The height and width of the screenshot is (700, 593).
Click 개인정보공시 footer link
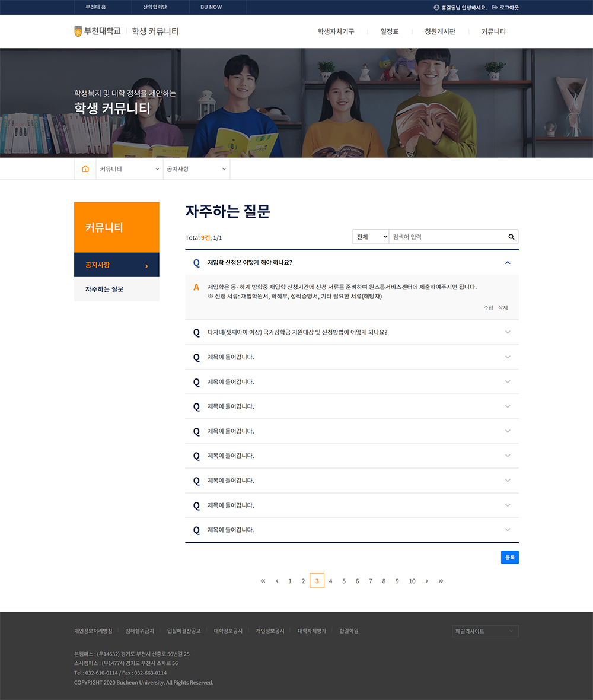tap(270, 631)
